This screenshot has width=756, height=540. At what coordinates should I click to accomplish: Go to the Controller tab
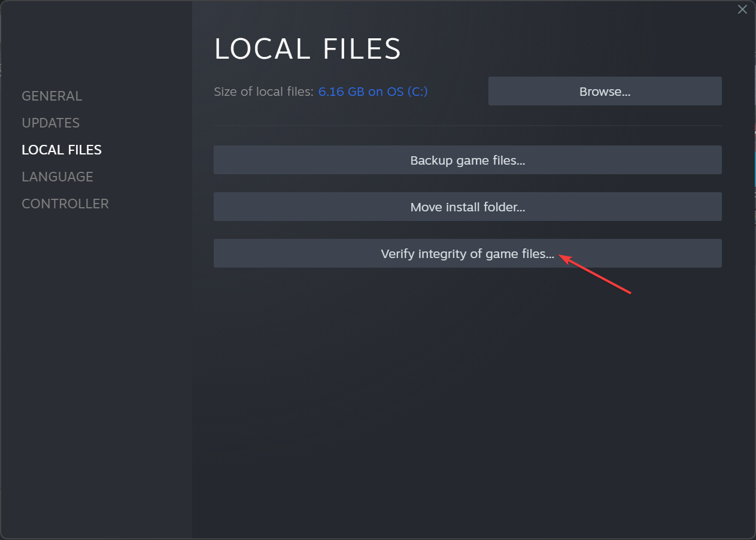coord(65,204)
